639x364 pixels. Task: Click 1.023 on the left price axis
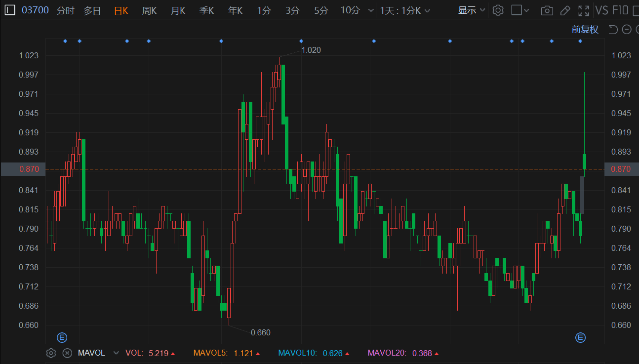(29, 55)
